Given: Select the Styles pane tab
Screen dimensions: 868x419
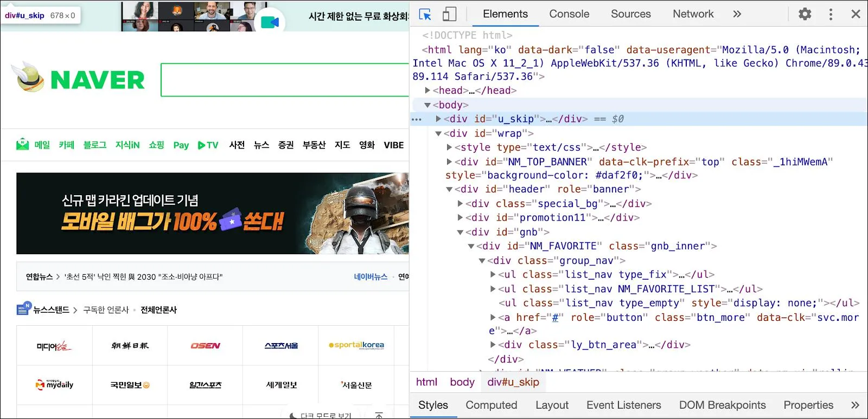Looking at the screenshot, I should (433, 405).
